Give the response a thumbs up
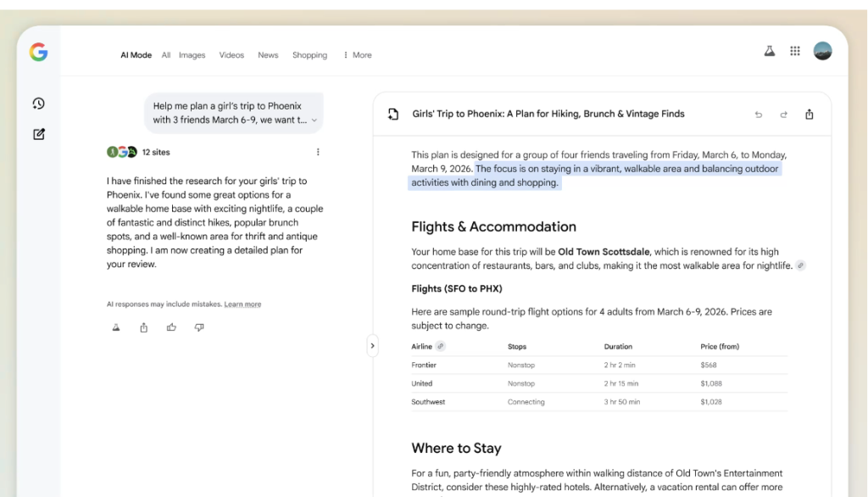 click(171, 327)
